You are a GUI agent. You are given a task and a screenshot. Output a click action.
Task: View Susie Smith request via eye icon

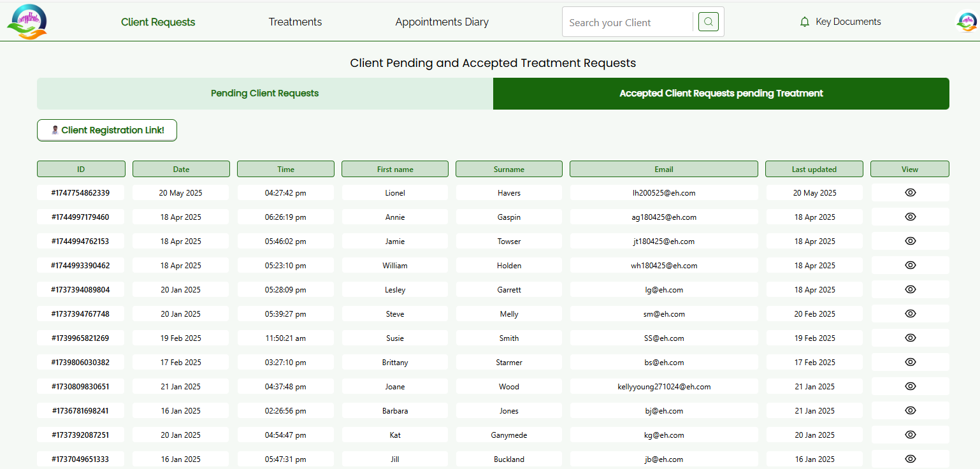(911, 338)
